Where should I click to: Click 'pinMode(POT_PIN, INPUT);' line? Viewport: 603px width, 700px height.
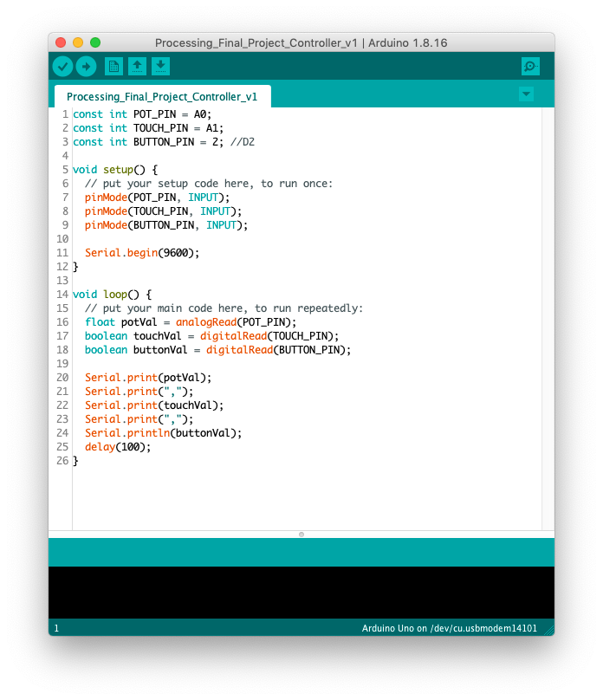[x=157, y=198]
